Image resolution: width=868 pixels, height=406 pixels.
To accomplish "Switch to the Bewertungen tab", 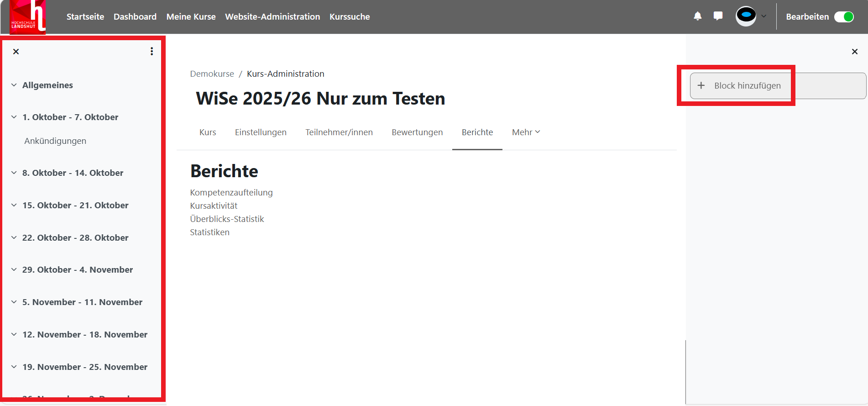I will pyautogui.click(x=417, y=132).
